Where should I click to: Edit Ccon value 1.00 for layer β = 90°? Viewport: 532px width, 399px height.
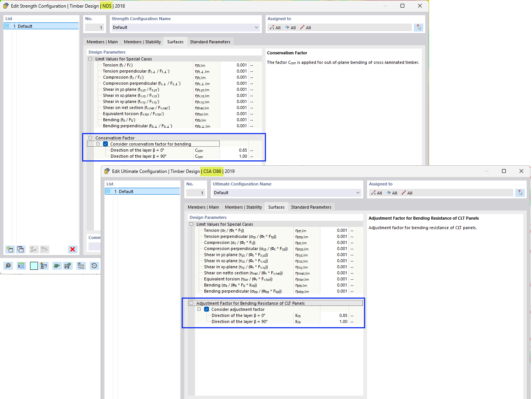pyautogui.click(x=234, y=156)
